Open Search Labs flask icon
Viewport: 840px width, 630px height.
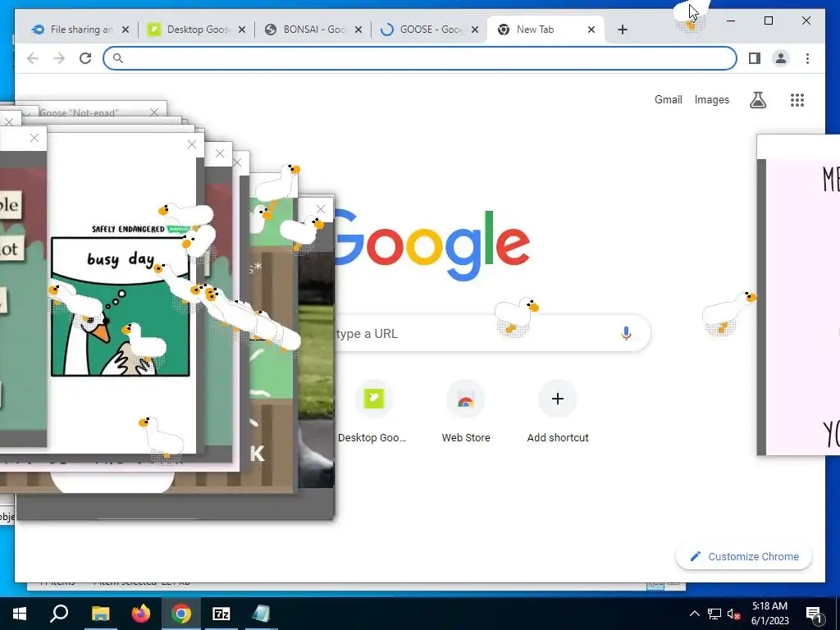(x=757, y=99)
